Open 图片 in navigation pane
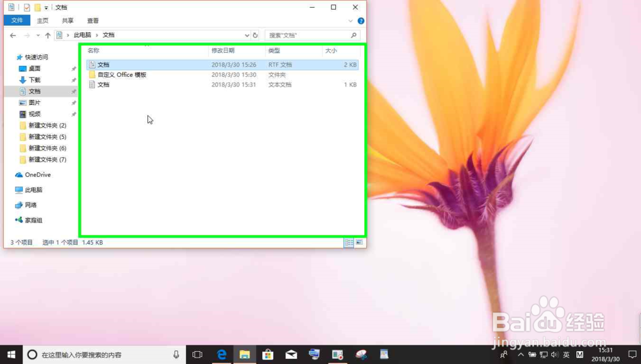Viewport: 641px width, 364px height. [x=35, y=103]
